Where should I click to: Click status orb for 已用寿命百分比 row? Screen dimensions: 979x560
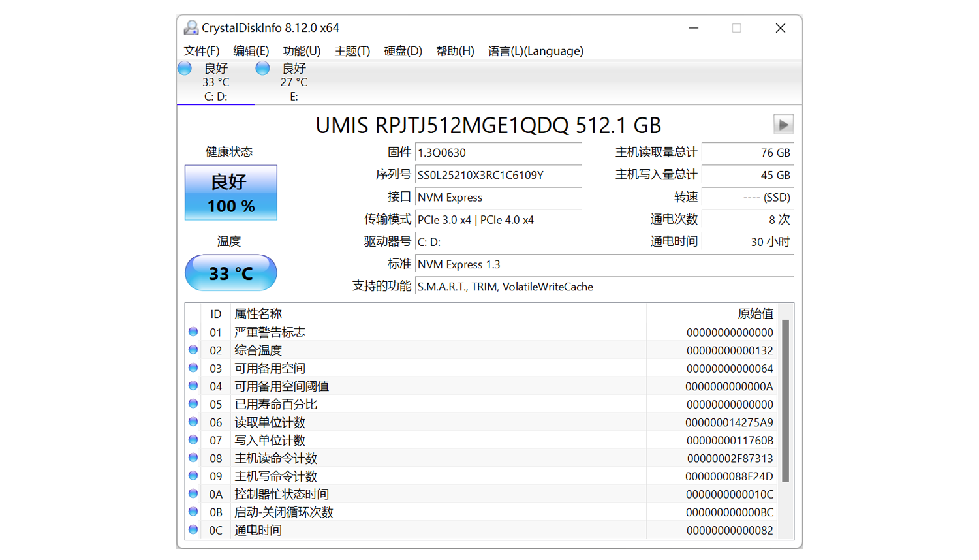coord(193,403)
